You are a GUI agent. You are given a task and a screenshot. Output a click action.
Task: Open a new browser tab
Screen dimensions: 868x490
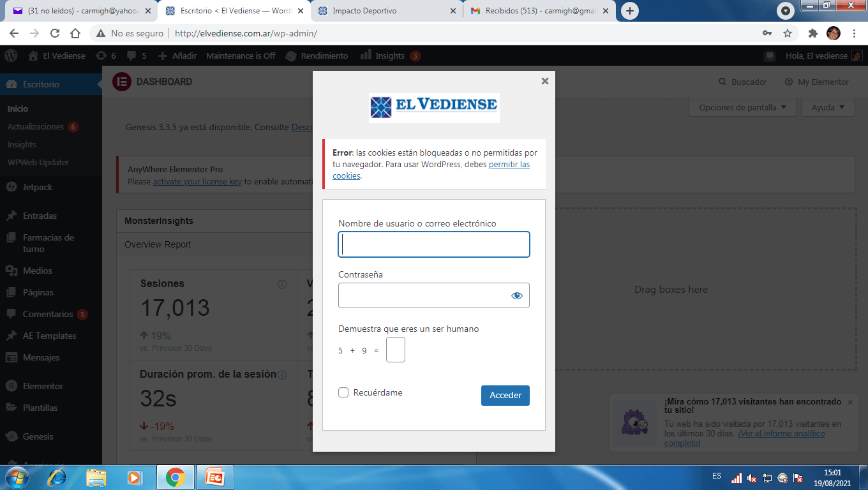tap(630, 11)
